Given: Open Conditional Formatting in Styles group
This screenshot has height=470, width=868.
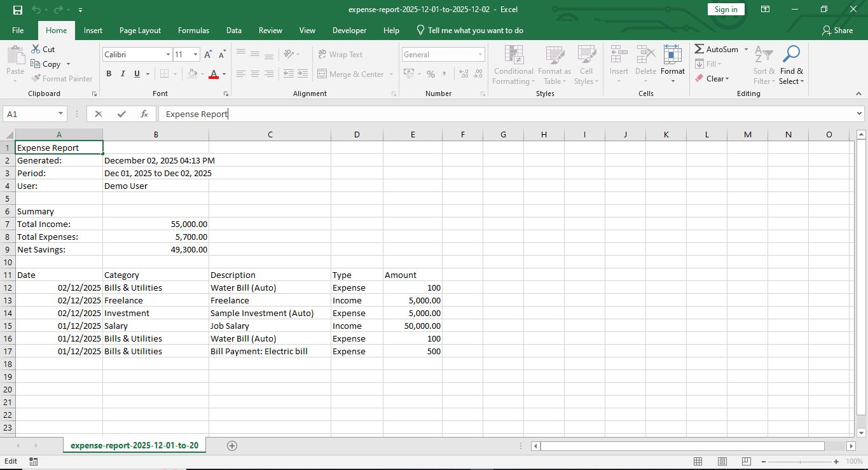Looking at the screenshot, I should (x=513, y=66).
